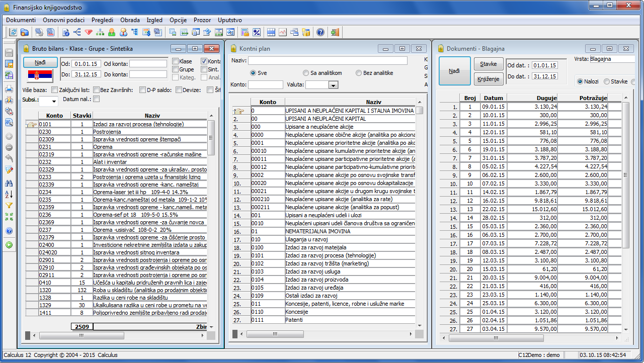
Task: Click the printer icon in left sidebar
Action: pos(9,89)
